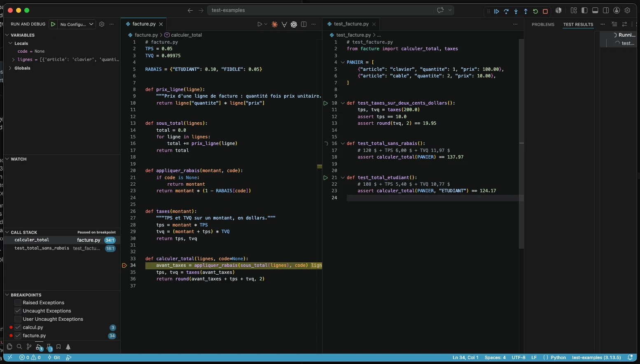
Task: Open the Source Control view icon
Action: 29,347
